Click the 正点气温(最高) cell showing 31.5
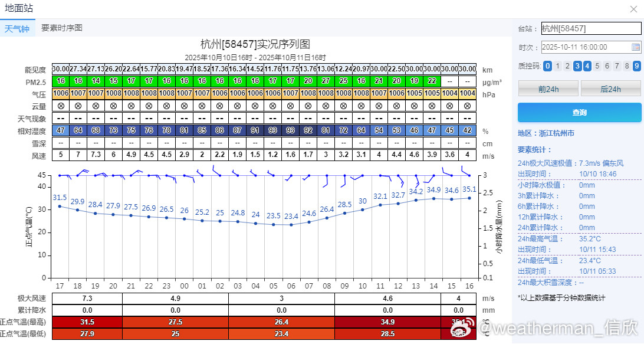Viewport: 644px width, 344px height. click(x=87, y=322)
